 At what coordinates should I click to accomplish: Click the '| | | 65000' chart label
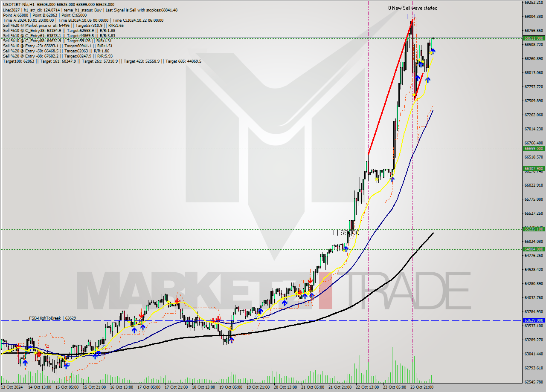coord(344,233)
